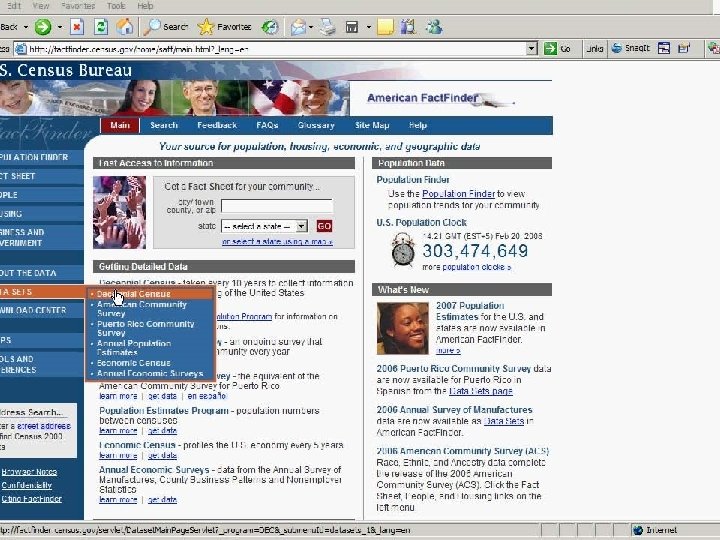The height and width of the screenshot is (540, 720).
Task: Click the Population Finder sidebar item
Action: [x=41, y=157]
